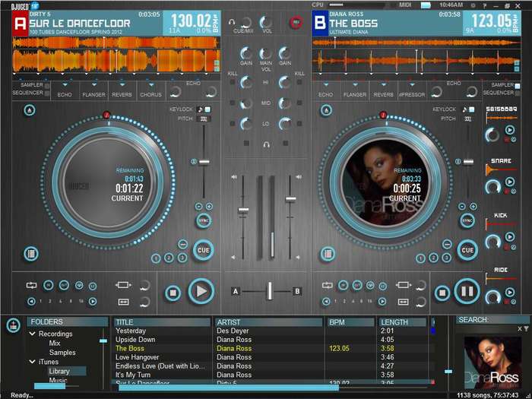Trigger hot cue 1 on deck A
This screenshot has width=532, height=399.
[156, 258]
